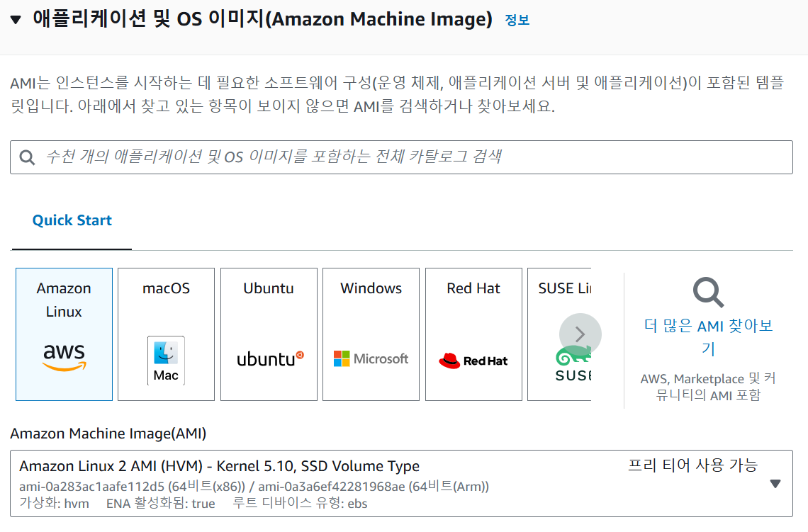808x532 pixels.
Task: Select the Red Hat AMI card
Action: (473, 334)
